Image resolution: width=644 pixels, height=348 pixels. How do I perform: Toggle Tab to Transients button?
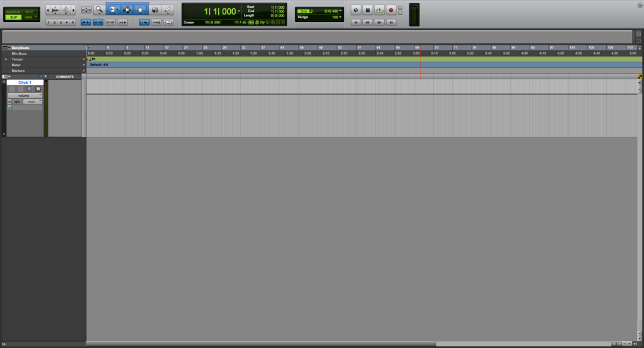click(x=86, y=22)
